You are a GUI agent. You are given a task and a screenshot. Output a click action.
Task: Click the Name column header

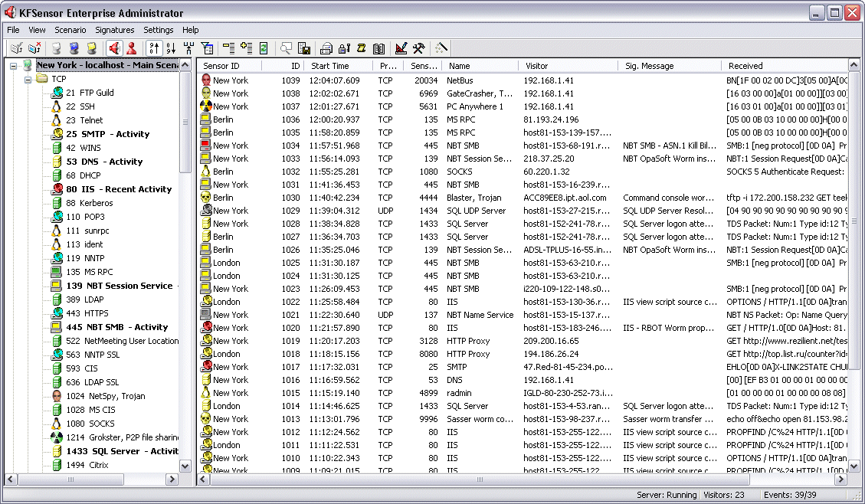pos(480,66)
